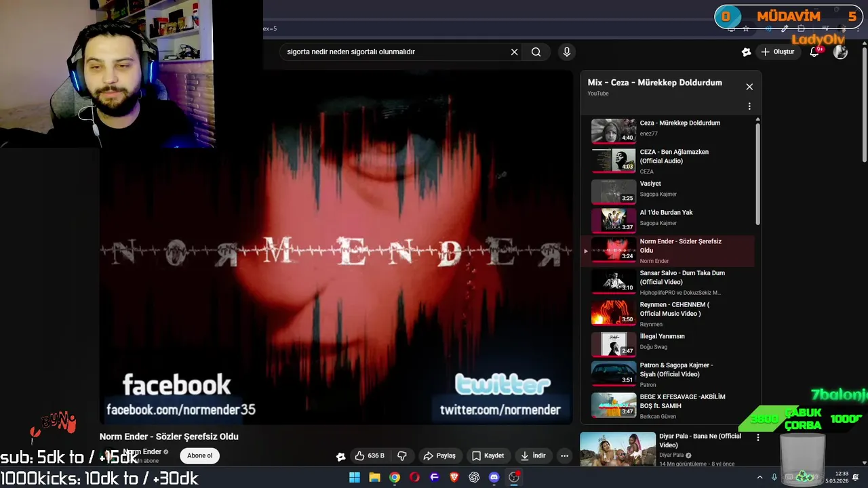Open Discord from the taskbar
868x488 pixels.
(x=494, y=477)
